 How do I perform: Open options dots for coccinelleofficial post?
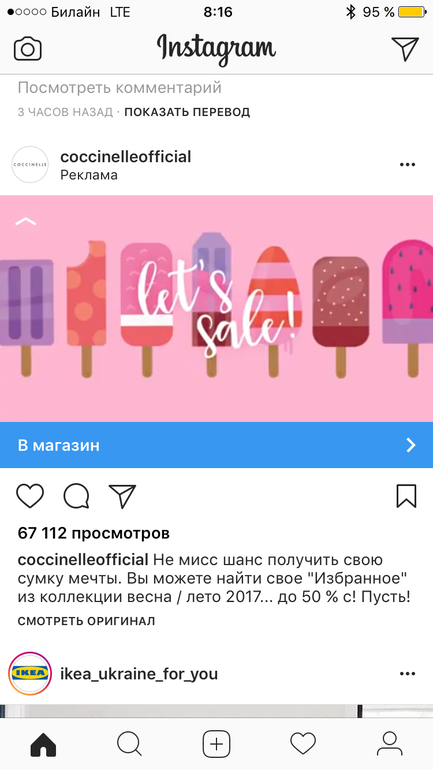(x=407, y=165)
